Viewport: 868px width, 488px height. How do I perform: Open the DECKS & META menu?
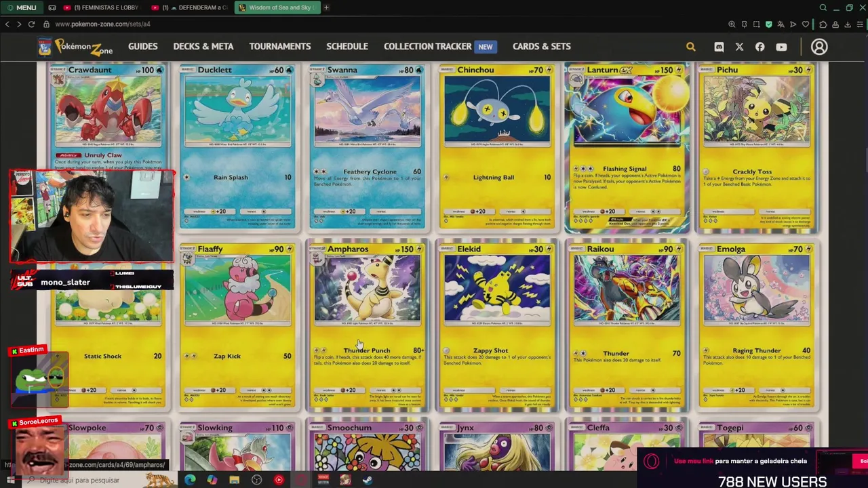(x=203, y=46)
